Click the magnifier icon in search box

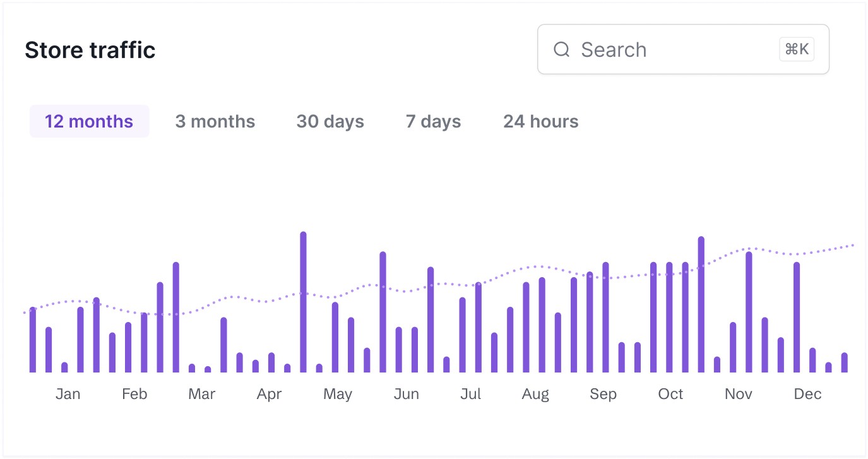pos(561,49)
